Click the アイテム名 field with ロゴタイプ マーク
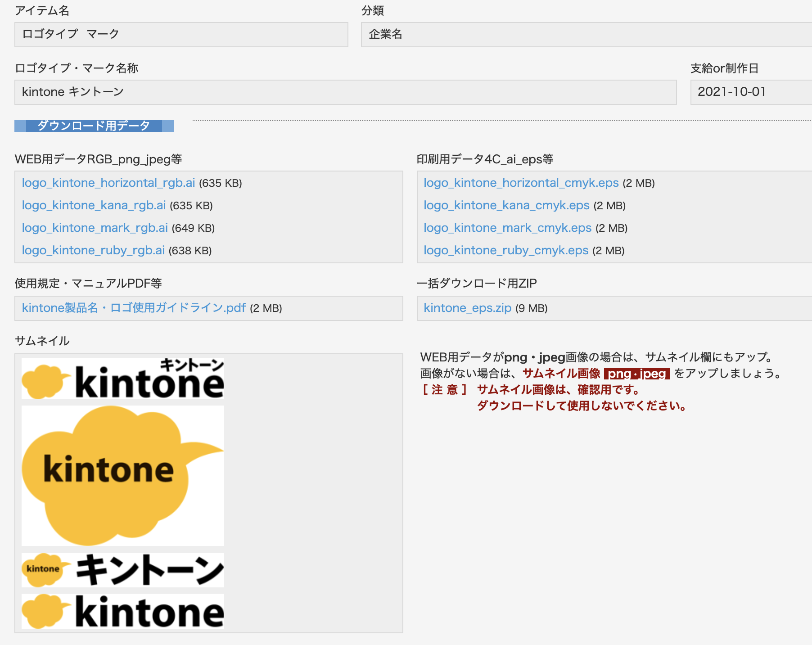812x645 pixels. point(181,35)
